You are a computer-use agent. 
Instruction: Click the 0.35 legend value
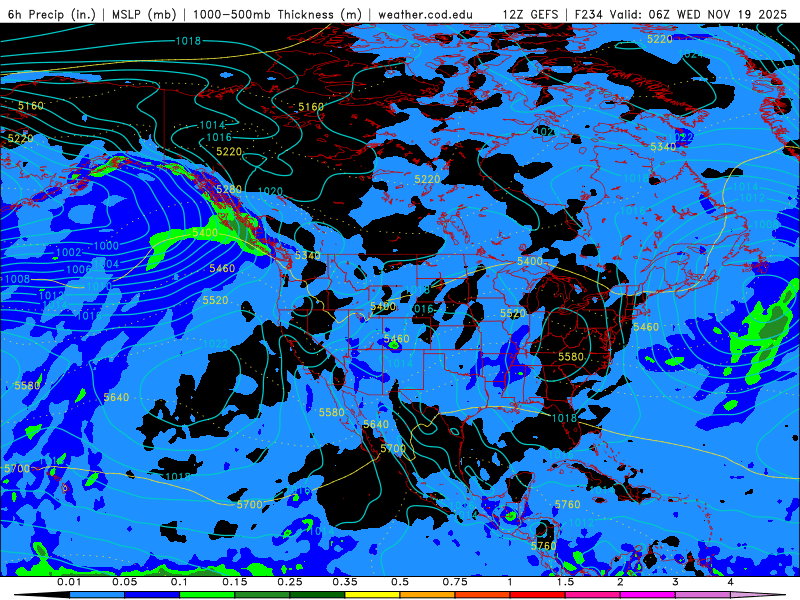click(345, 582)
